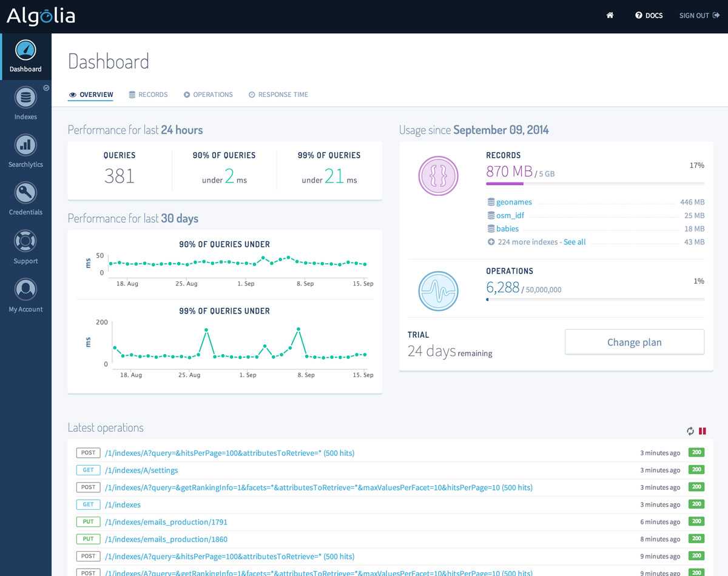728x576 pixels.
Task: Pause the latest operations feed
Action: [703, 431]
